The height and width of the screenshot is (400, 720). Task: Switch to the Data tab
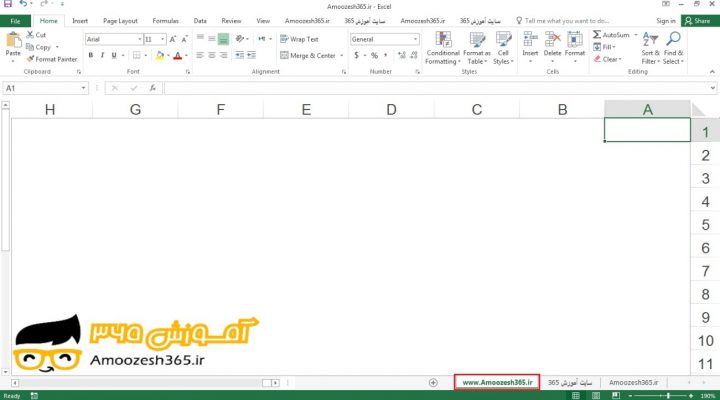click(x=200, y=21)
